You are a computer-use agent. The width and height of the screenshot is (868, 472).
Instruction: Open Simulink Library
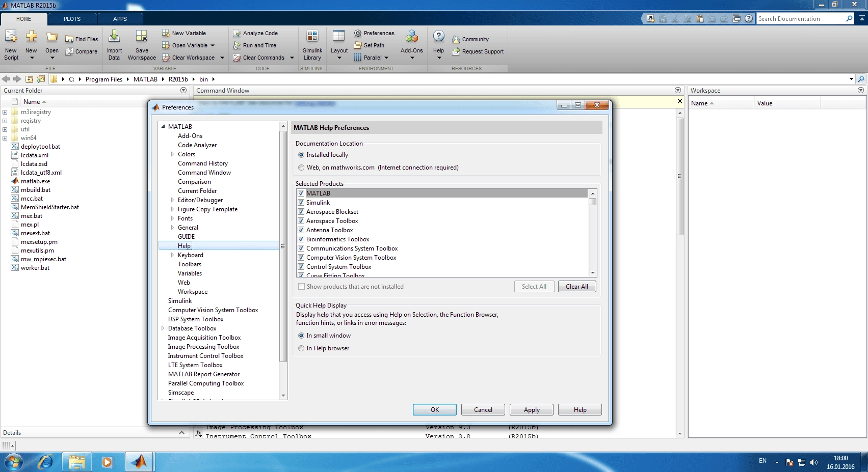pos(312,45)
